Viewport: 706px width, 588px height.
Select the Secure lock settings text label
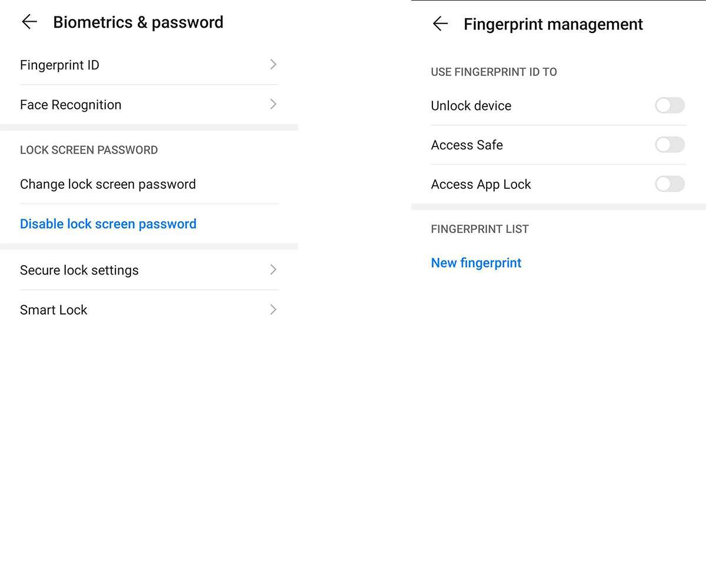tap(79, 270)
